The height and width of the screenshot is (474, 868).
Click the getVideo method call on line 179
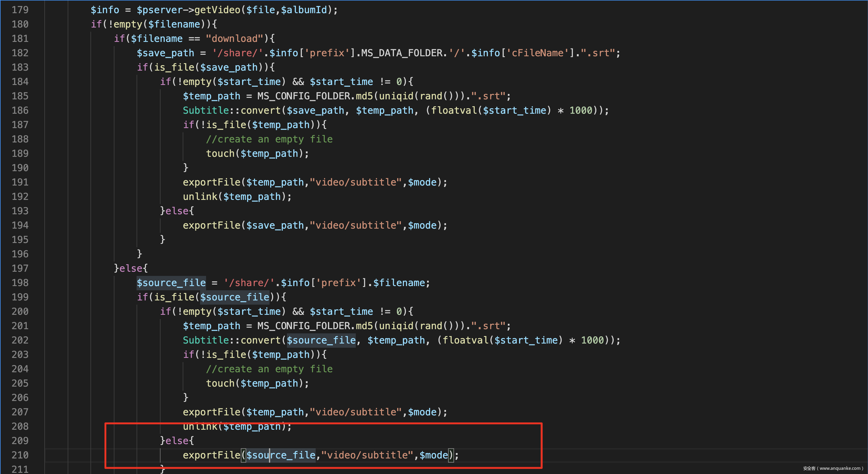point(217,10)
